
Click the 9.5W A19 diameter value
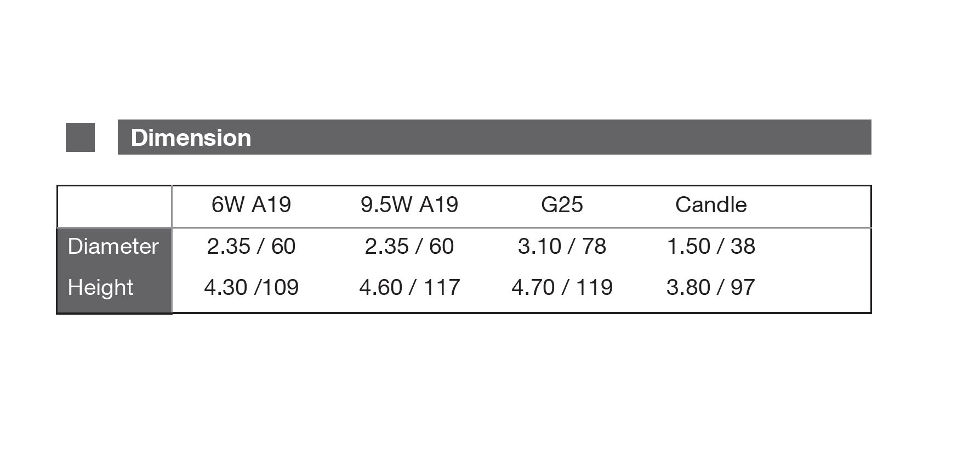point(409,247)
